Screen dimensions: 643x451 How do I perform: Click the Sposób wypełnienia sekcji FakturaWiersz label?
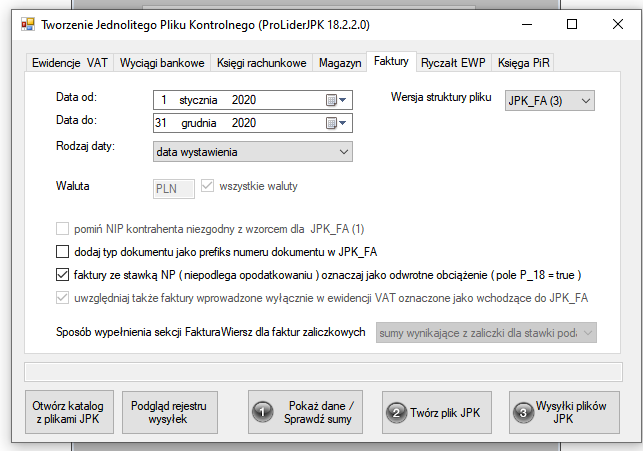[210, 332]
